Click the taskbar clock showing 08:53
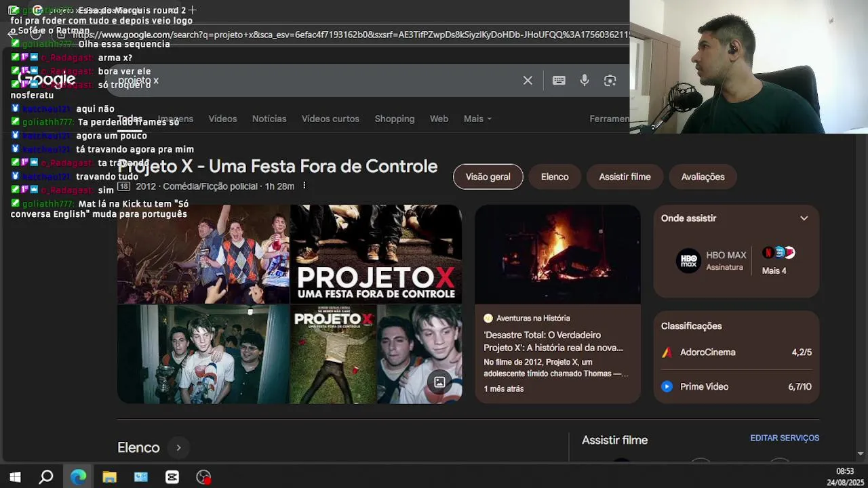This screenshot has width=868, height=488. 845,472
